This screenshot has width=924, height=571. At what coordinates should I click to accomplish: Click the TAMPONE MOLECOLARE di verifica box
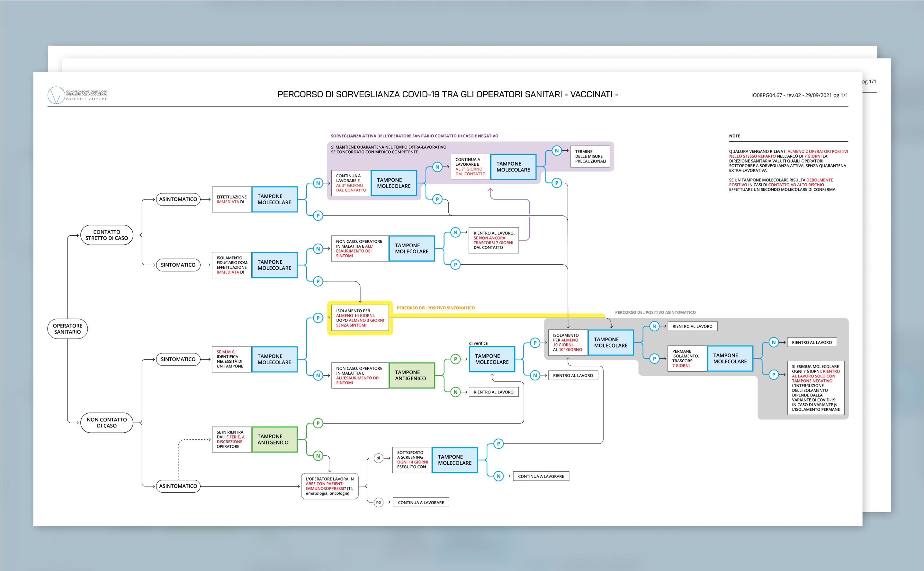(492, 359)
